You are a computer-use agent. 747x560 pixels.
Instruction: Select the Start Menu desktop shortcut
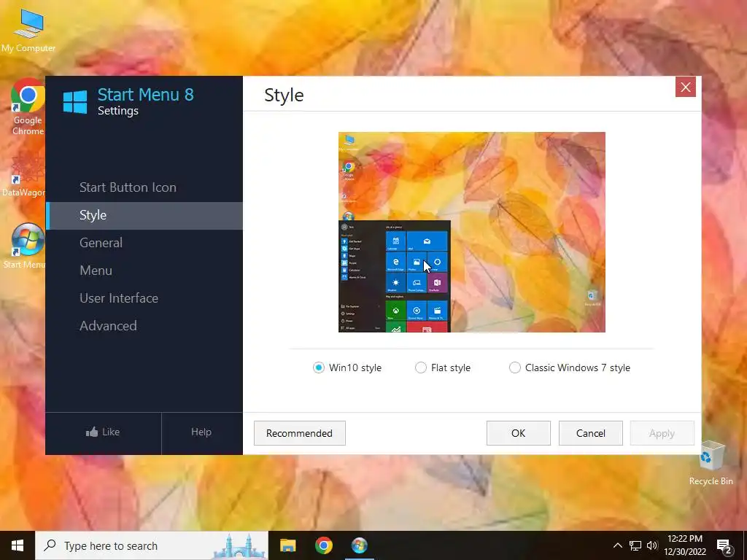click(25, 246)
